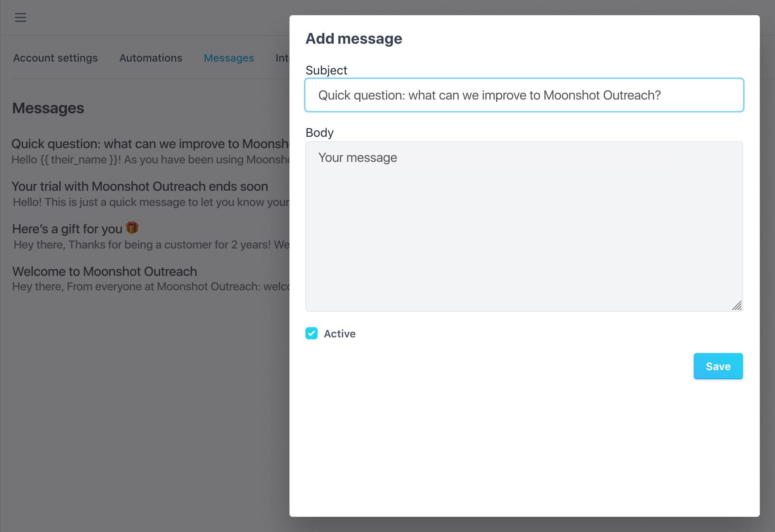
Task: Uncheck the Active checkbox
Action: [x=312, y=333]
